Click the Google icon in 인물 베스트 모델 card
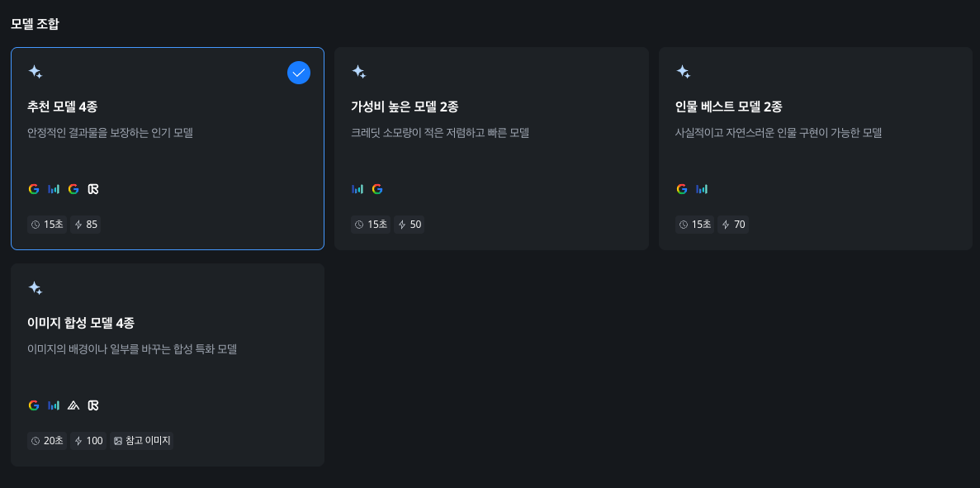Image resolution: width=980 pixels, height=488 pixels. [682, 189]
